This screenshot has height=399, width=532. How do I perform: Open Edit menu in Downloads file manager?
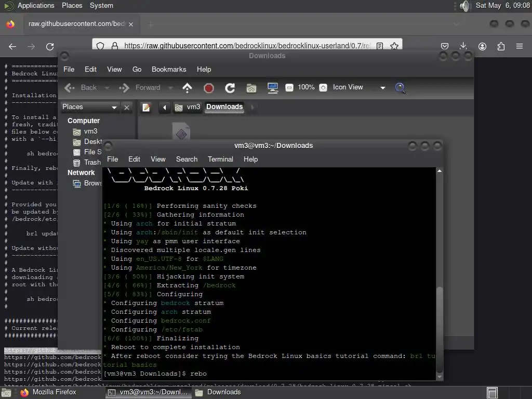pos(90,69)
